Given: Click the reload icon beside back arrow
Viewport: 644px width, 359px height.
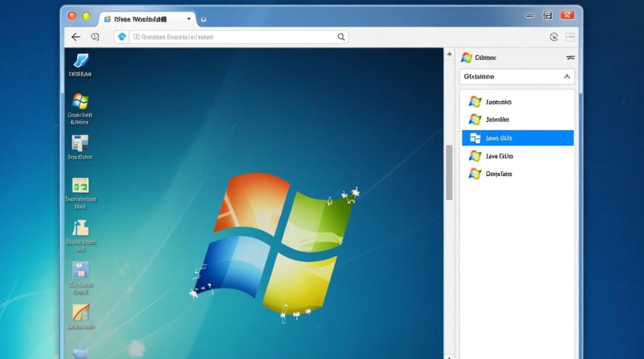Looking at the screenshot, I should pos(95,37).
